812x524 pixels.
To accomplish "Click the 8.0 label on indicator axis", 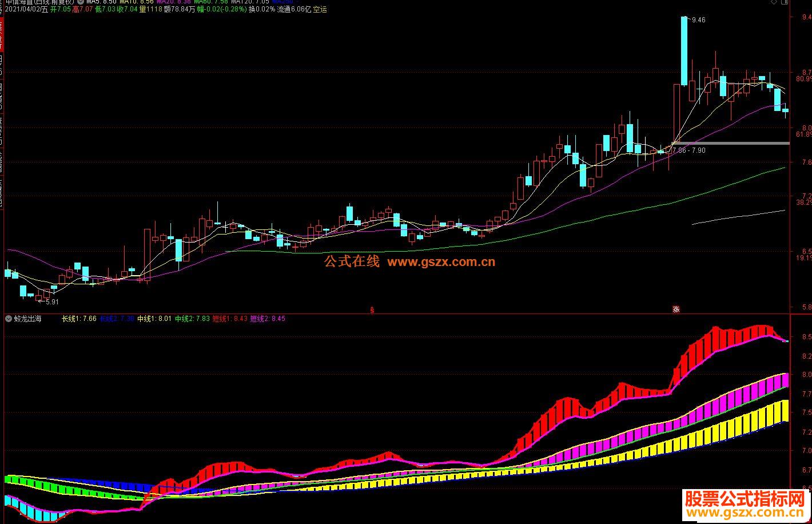I will 806,375.
